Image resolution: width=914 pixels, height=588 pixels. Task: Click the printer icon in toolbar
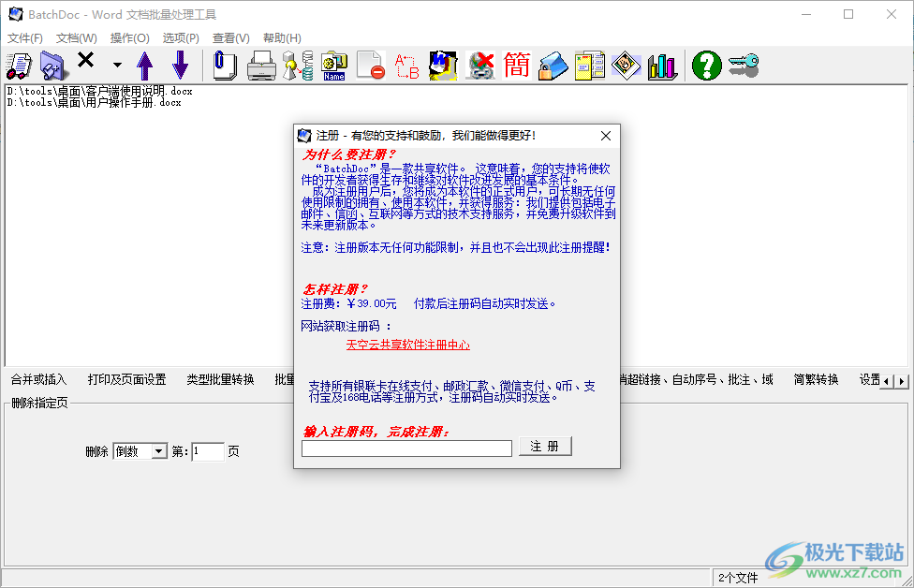[x=261, y=66]
